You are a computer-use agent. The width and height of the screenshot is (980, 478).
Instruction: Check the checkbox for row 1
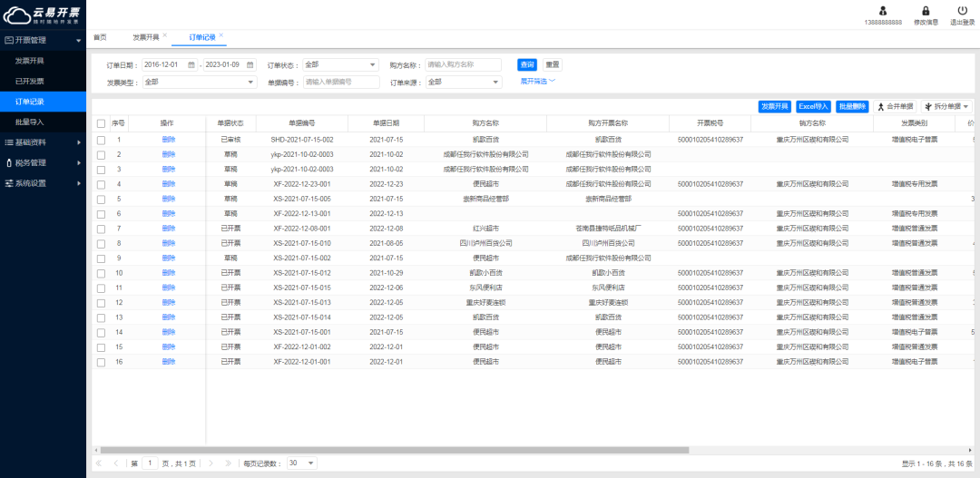coord(102,140)
